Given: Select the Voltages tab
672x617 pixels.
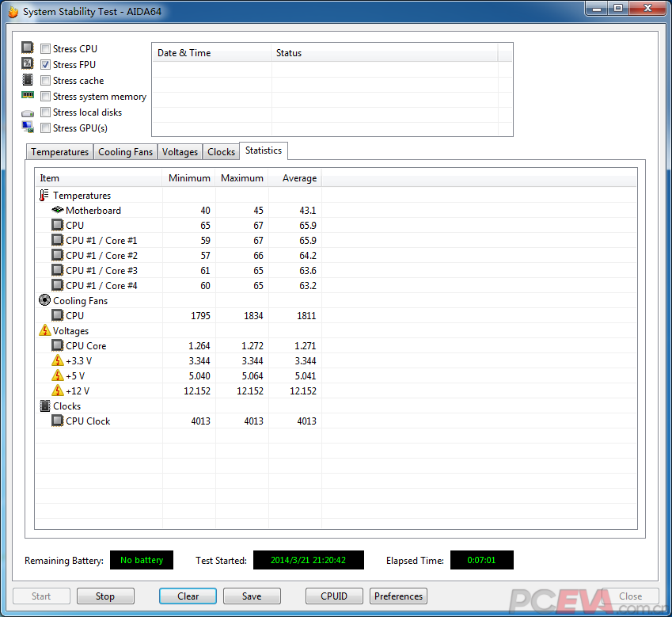Looking at the screenshot, I should (x=180, y=152).
